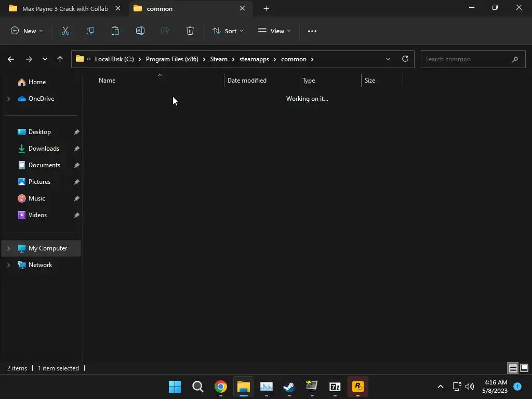Viewport: 532px width, 399px height.
Task: Open recent locations dropdown arrow
Action: 45,59
